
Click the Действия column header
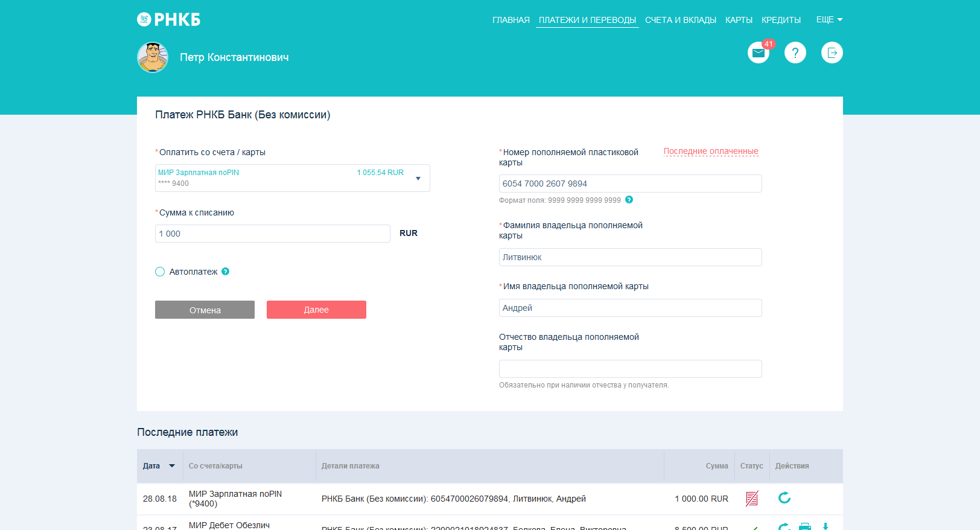click(792, 466)
